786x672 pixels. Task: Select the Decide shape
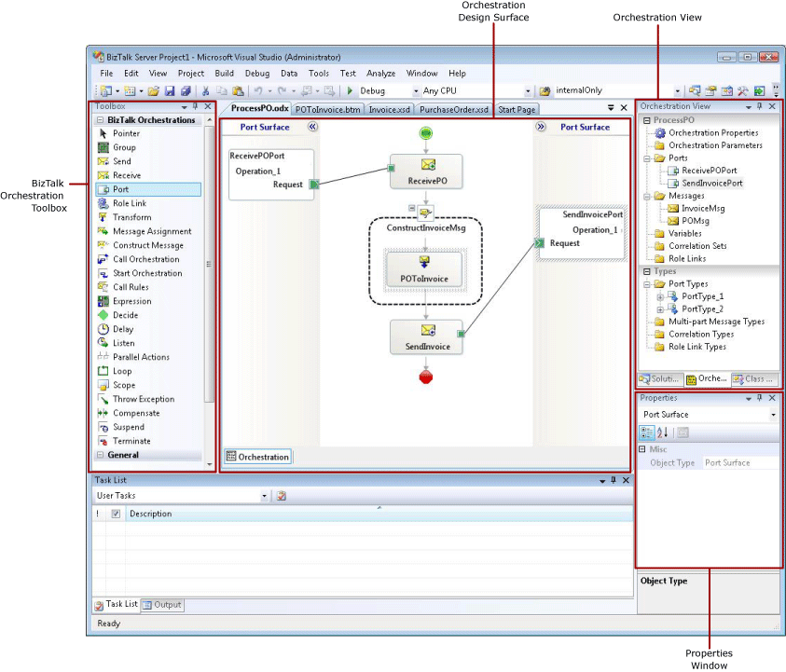[148, 315]
